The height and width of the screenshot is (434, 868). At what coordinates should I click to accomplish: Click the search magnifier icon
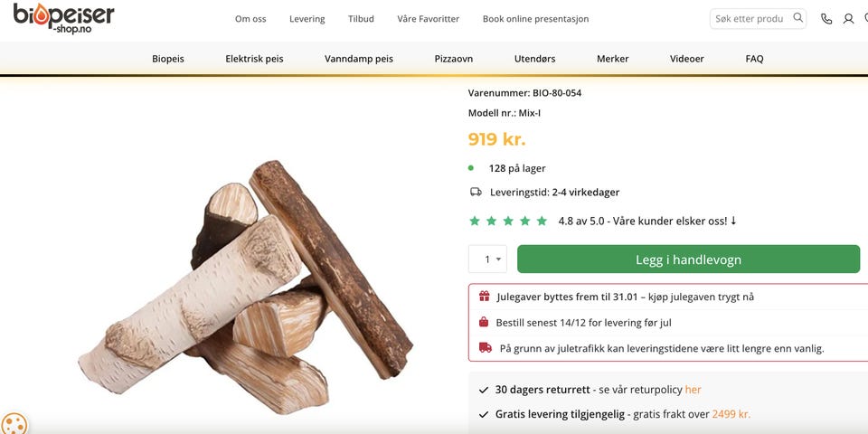(797, 18)
